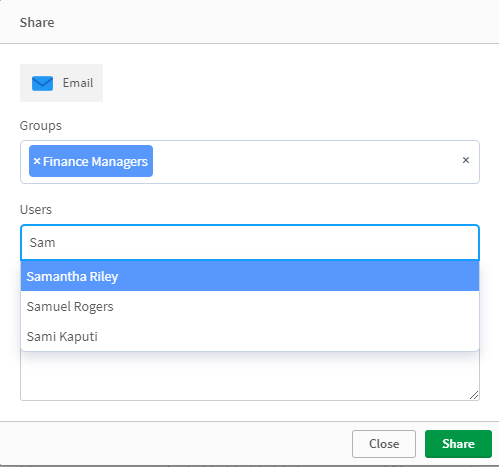499x467 pixels.
Task: Choose Samantha Riley from the suggestions
Action: pos(250,276)
